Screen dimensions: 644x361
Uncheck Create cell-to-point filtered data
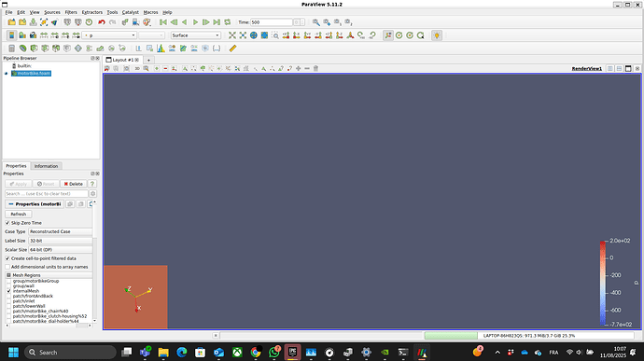click(7, 258)
